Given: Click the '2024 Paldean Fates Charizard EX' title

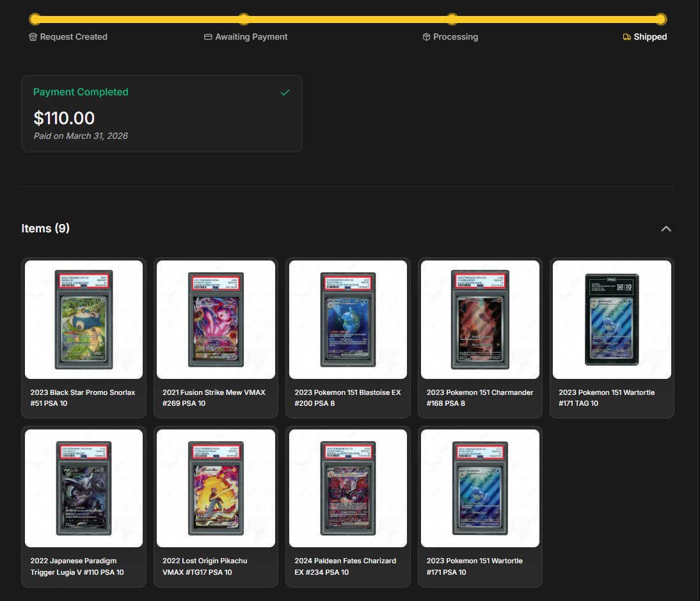Looking at the screenshot, I should (346, 566).
